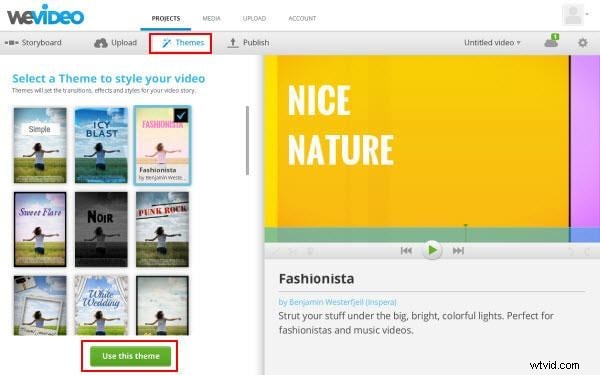Switch to the Media tab
Image resolution: width=600 pixels, height=375 pixels.
pyautogui.click(x=212, y=18)
